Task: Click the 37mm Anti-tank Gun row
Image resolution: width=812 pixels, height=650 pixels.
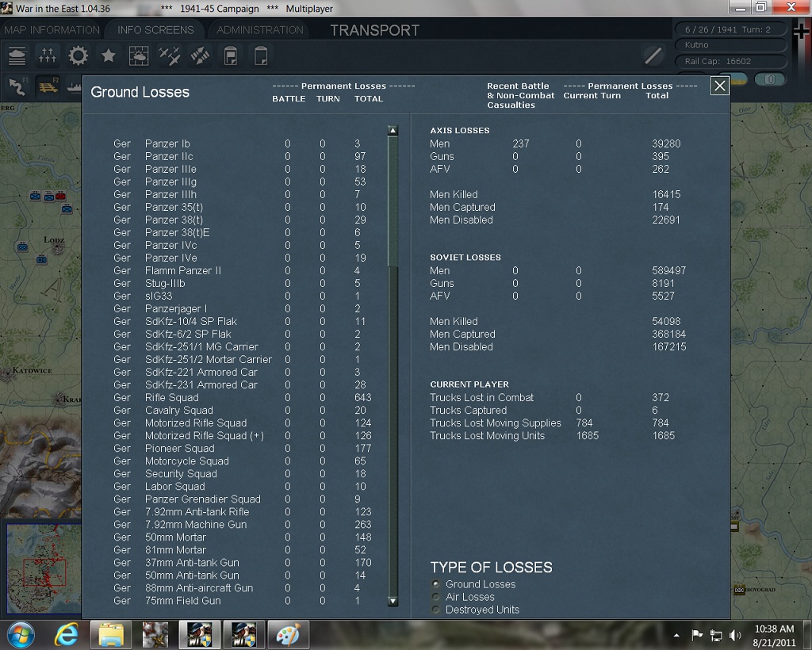Action: coord(242,563)
